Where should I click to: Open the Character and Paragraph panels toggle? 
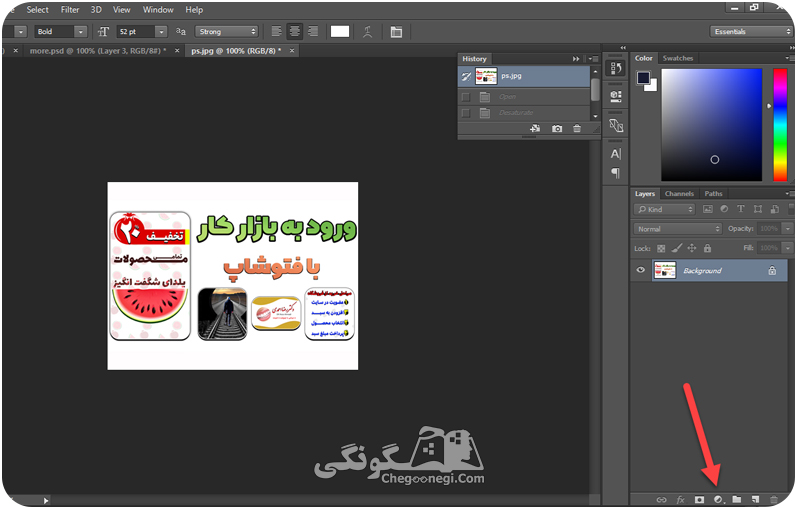click(396, 32)
